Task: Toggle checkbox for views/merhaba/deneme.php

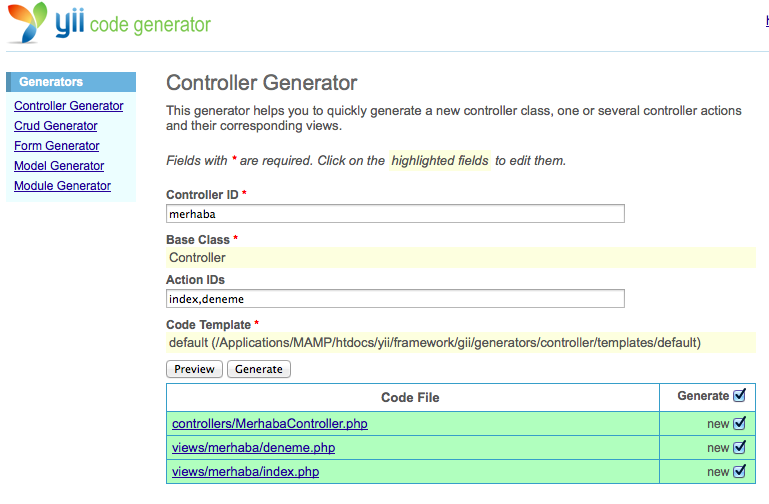Action: (x=740, y=447)
